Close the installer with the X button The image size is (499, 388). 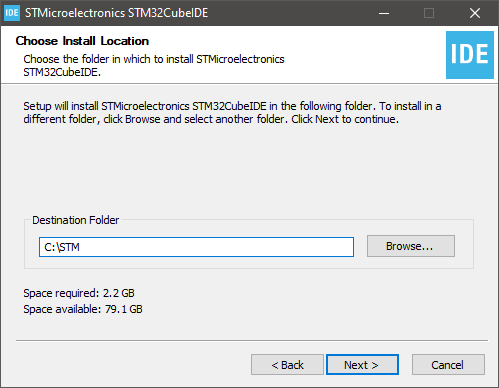[475, 13]
